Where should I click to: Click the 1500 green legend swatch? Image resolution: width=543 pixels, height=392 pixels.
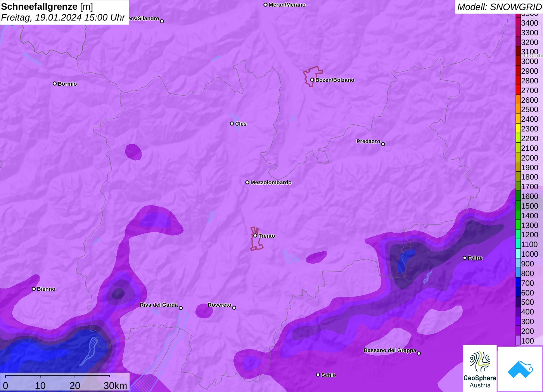pos(518,205)
